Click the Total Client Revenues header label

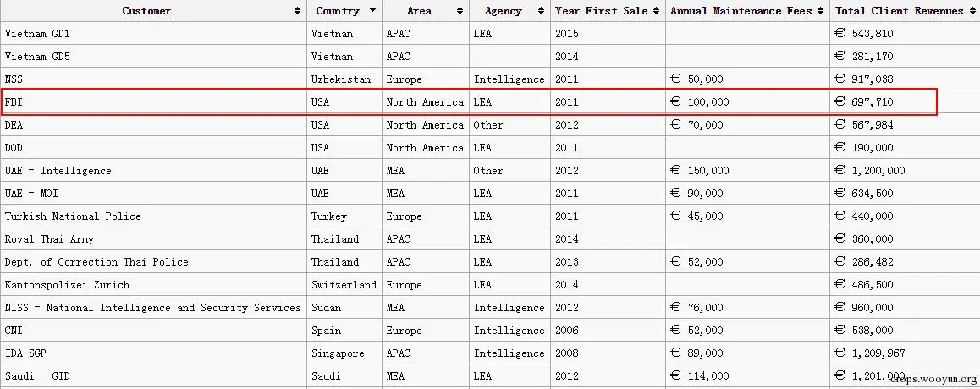[x=899, y=11]
